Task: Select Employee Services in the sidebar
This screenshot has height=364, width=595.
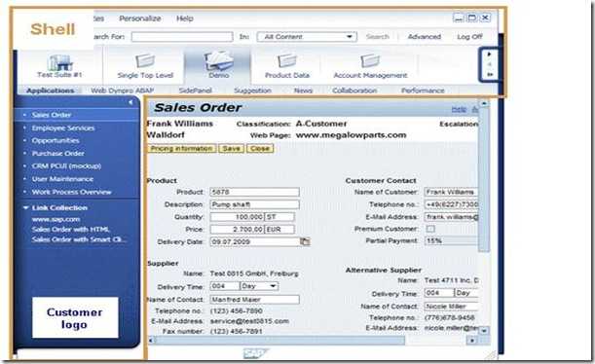Action: click(63, 128)
